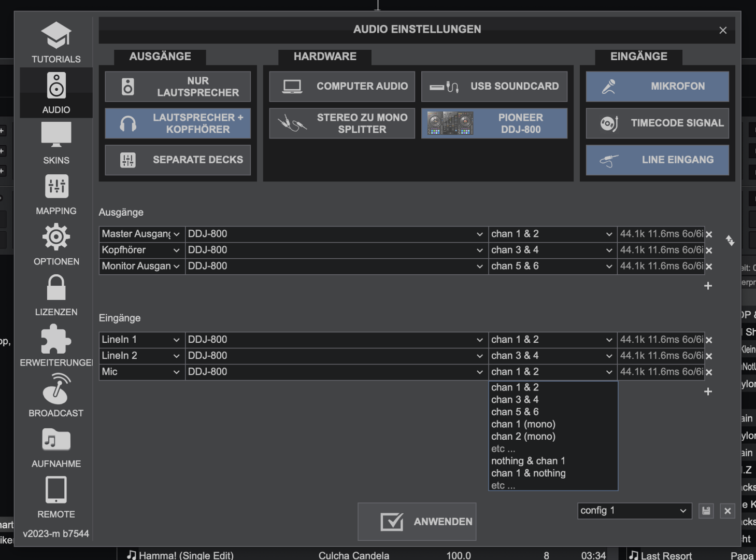Toggle the Mikrofon input

(x=657, y=87)
